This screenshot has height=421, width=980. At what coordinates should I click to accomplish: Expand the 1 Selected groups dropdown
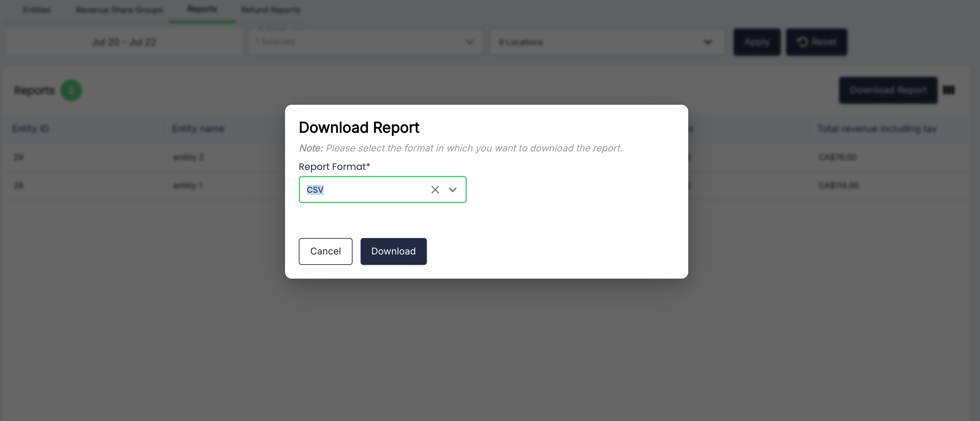[x=366, y=42]
